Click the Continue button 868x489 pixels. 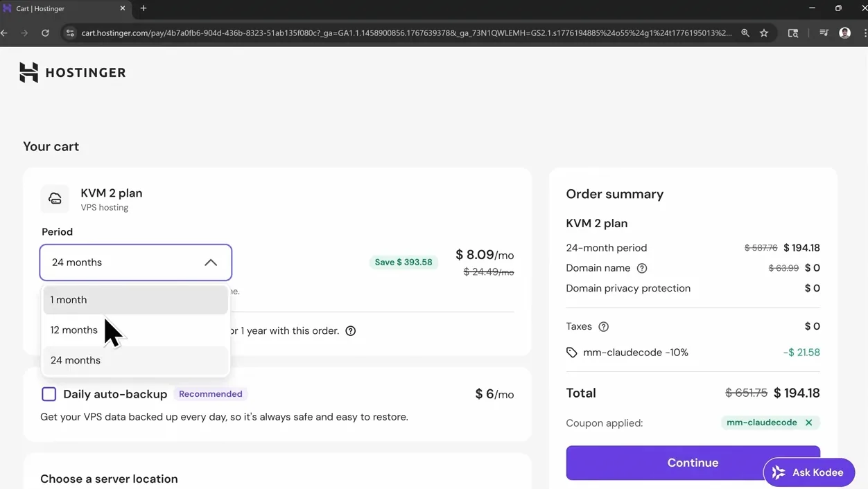coord(693,463)
